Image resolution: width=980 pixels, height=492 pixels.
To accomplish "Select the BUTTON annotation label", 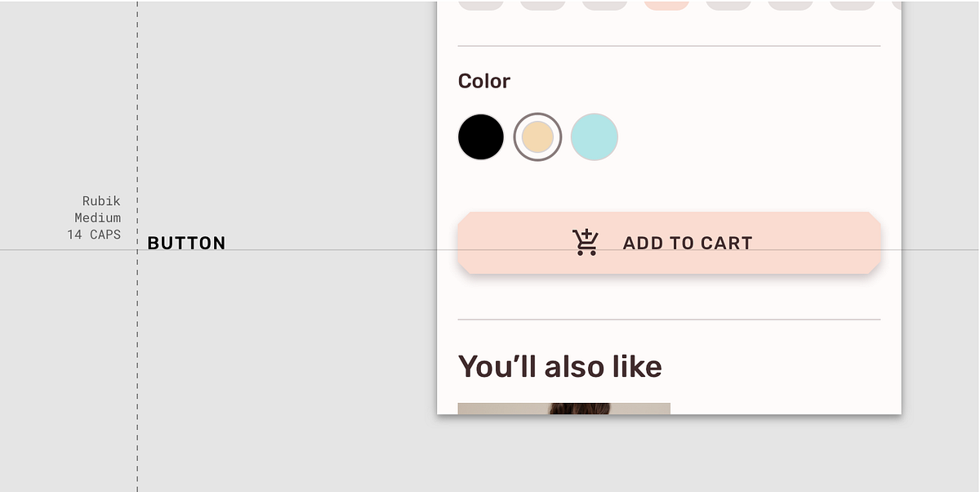I will click(186, 243).
